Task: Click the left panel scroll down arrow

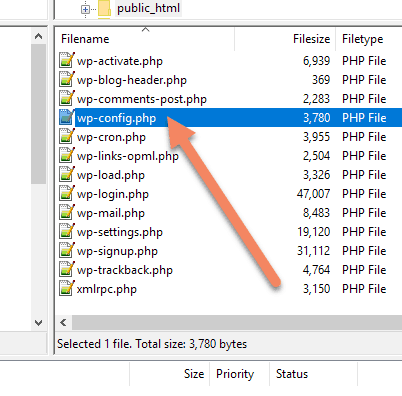Action: point(38,323)
